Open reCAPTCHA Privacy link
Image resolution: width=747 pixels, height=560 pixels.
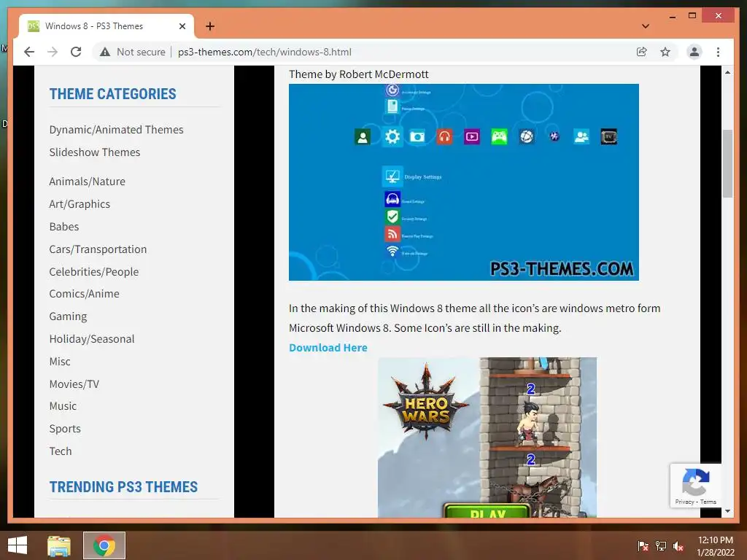[684, 502]
